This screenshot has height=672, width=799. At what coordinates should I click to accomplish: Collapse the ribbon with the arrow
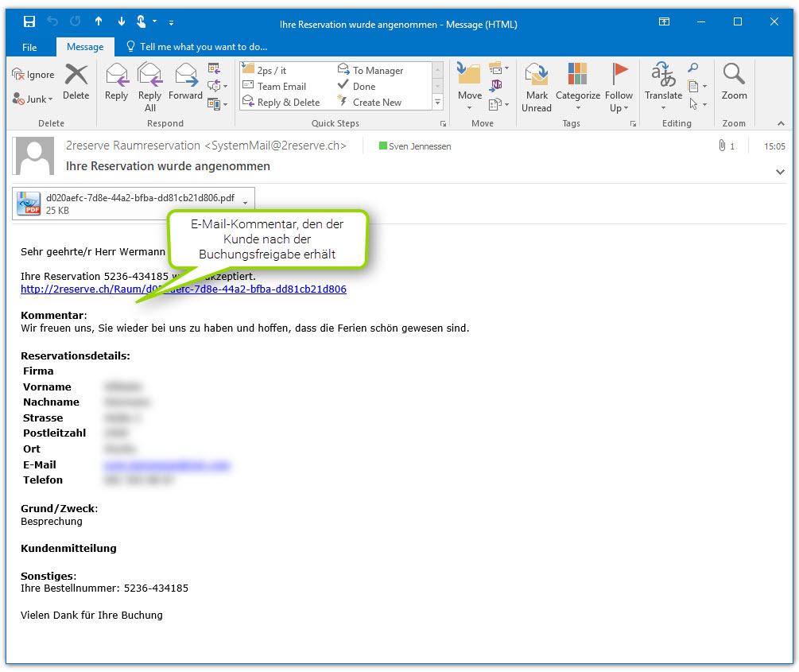click(x=781, y=124)
